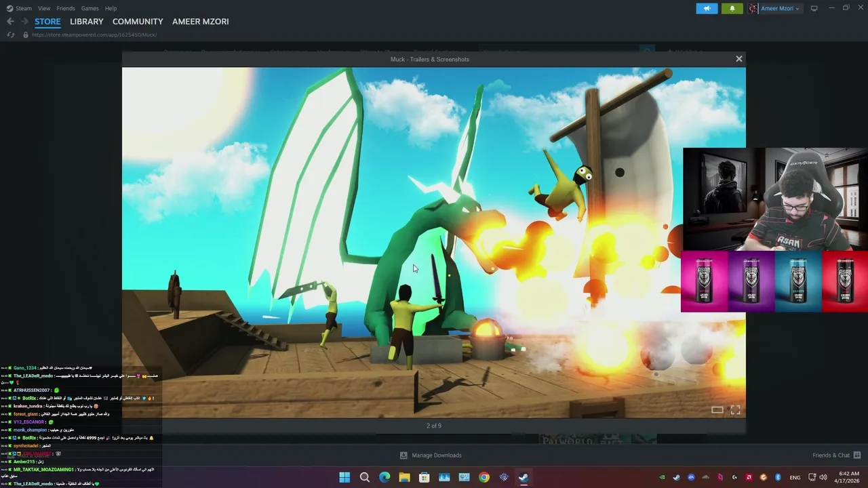Open the AMEER MZORI profile tab

click(x=200, y=22)
